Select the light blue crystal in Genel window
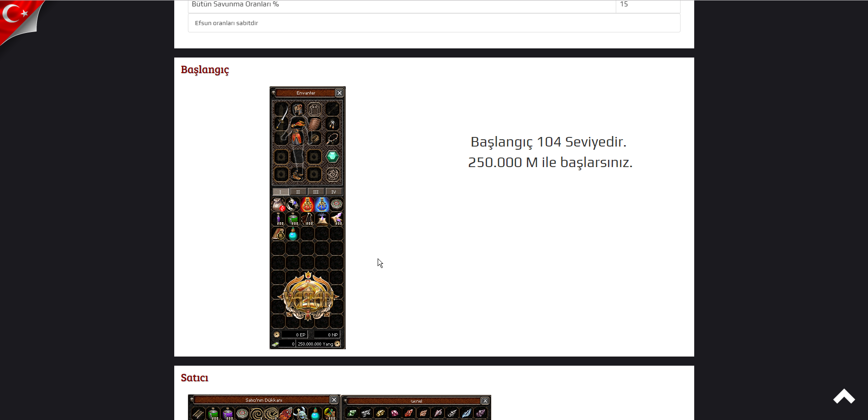The width and height of the screenshot is (868, 420). point(466,413)
